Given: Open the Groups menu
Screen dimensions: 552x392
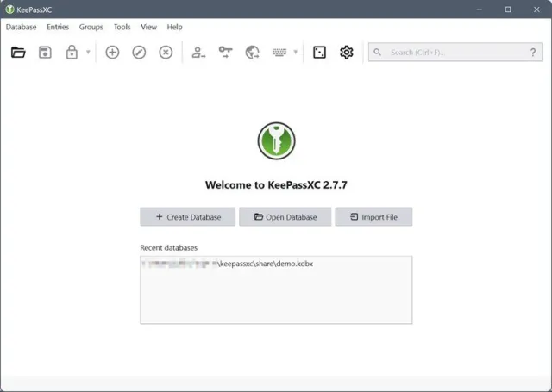Looking at the screenshot, I should pyautogui.click(x=91, y=27).
